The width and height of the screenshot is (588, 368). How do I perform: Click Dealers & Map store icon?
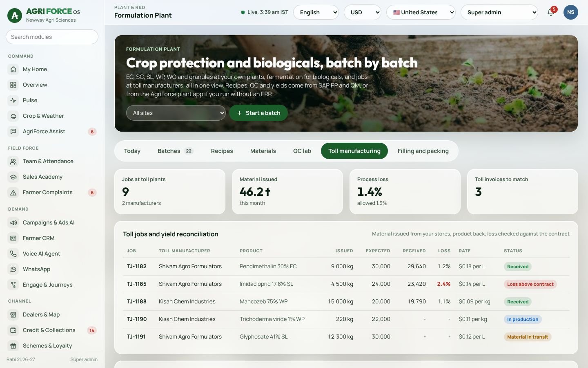coord(13,315)
